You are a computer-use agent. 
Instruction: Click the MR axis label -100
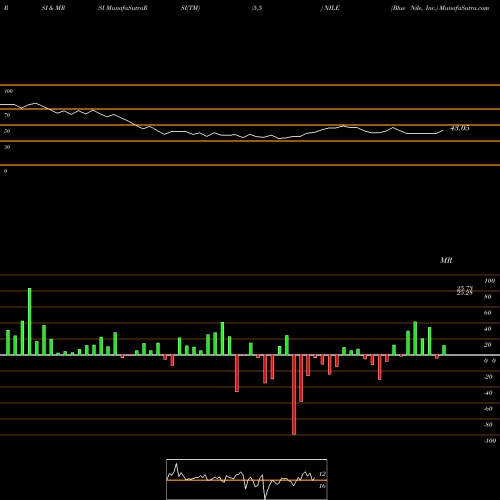coord(490,441)
